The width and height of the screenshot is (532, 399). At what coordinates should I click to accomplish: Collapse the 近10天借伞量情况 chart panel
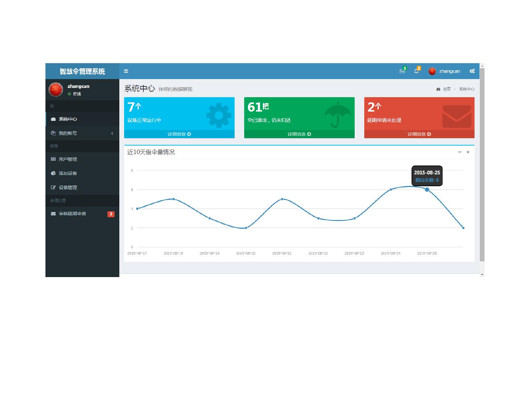coord(460,152)
